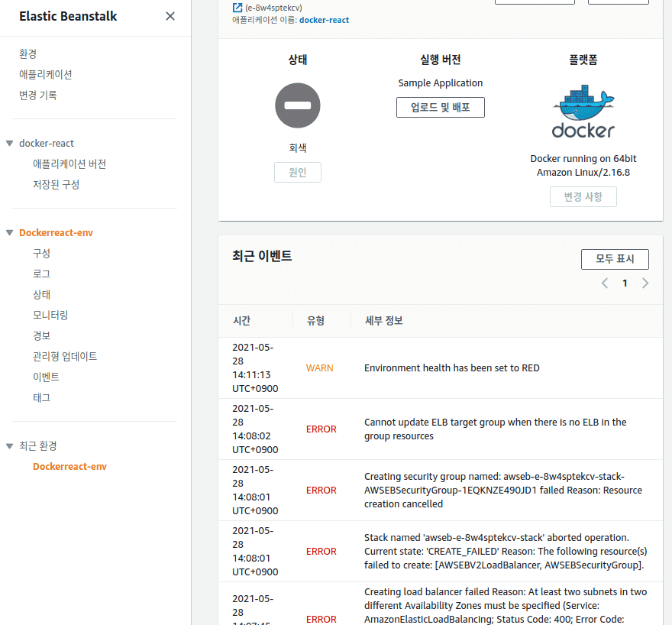Select 'Creating security group named' error message
This screenshot has height=625, width=672.
click(x=502, y=490)
